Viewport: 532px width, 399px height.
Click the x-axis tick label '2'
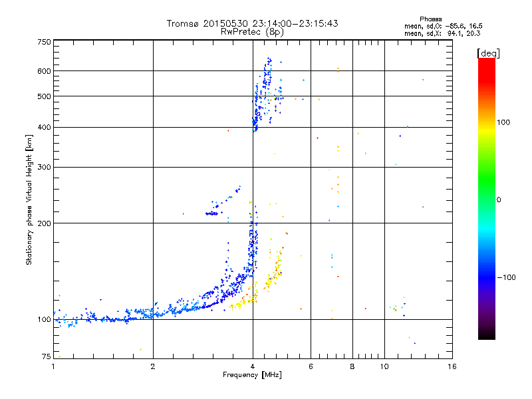[153, 366]
